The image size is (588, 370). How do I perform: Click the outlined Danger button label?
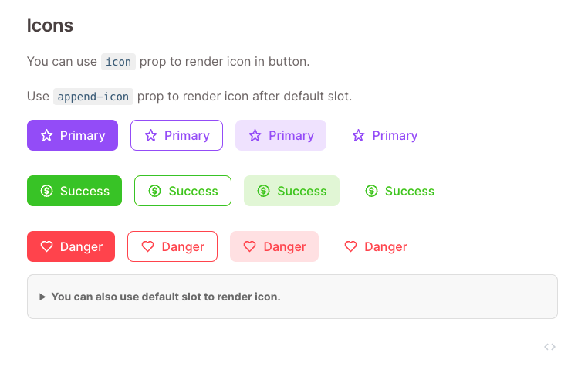[x=183, y=247]
